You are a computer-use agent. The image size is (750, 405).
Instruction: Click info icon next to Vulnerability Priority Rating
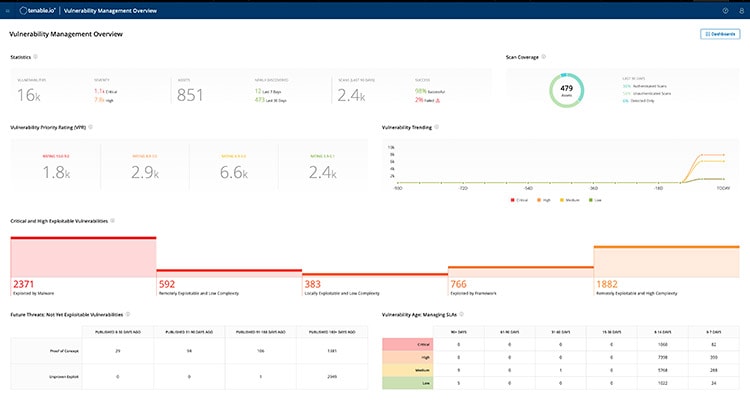90,127
